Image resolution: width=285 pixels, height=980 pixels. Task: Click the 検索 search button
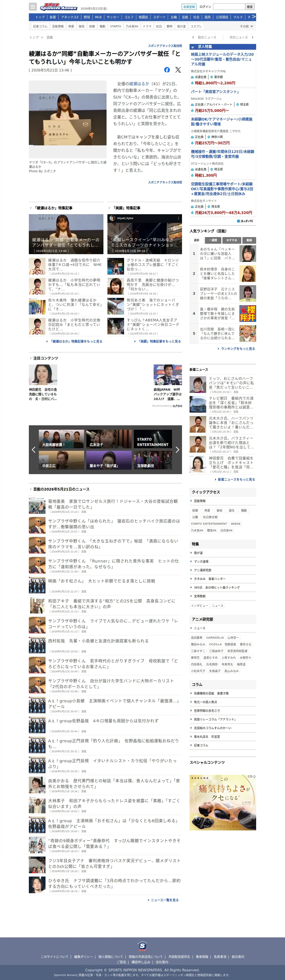pyautogui.click(x=250, y=7)
